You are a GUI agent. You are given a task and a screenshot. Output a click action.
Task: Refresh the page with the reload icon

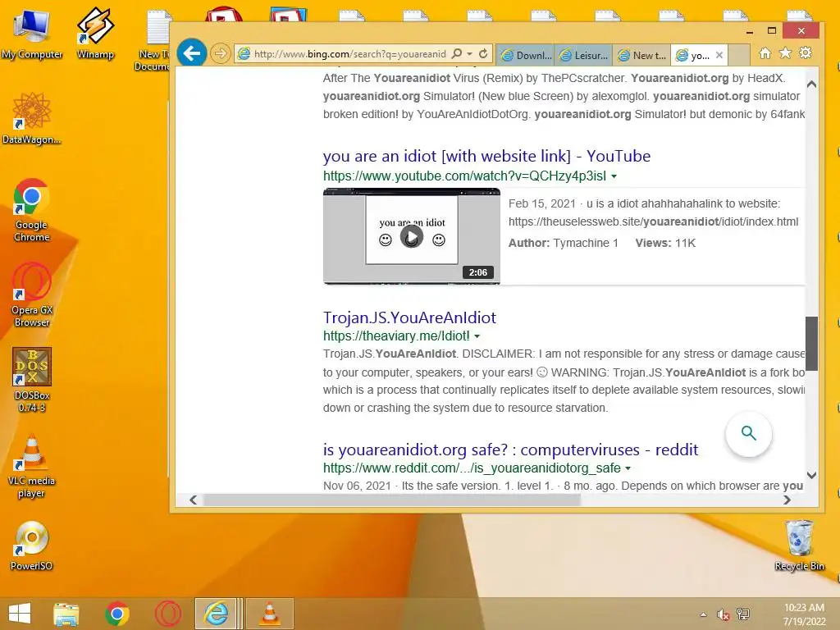tap(483, 53)
